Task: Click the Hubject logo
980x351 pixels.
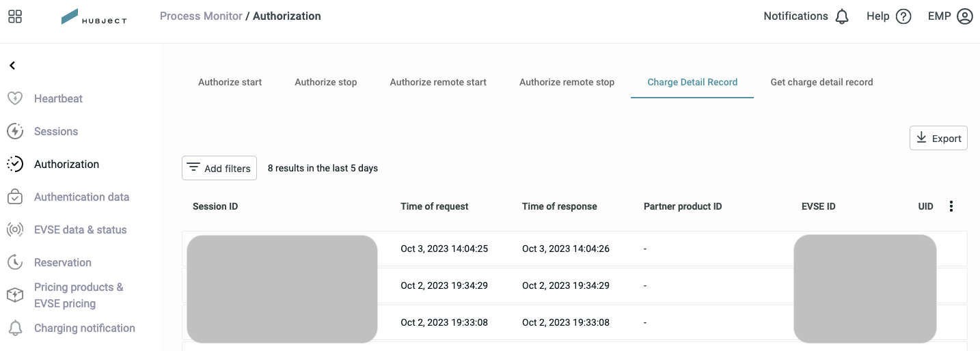Action: 94,17
